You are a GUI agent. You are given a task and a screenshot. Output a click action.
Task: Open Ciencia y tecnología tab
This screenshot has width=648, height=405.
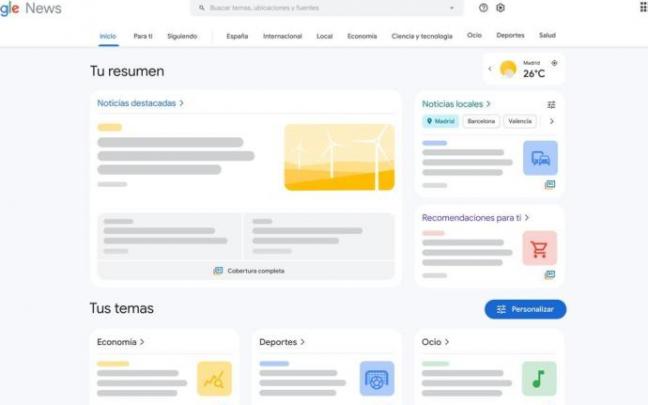click(422, 36)
